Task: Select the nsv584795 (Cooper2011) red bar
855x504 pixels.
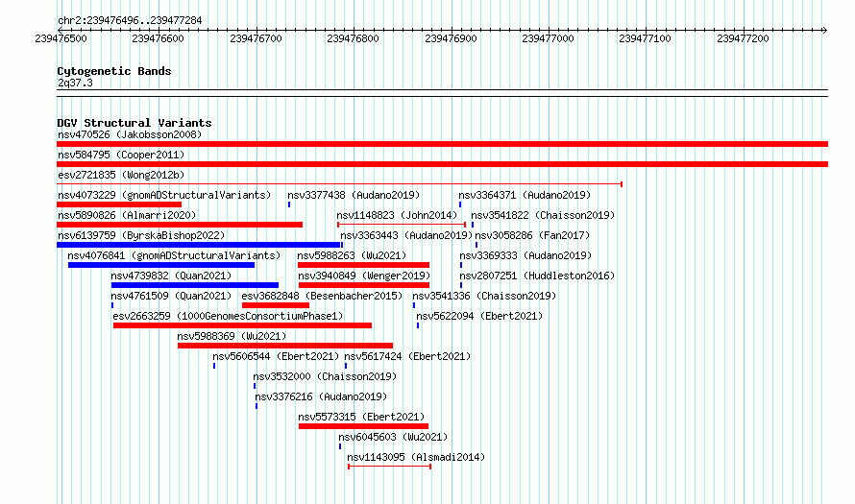Action: [x=442, y=164]
